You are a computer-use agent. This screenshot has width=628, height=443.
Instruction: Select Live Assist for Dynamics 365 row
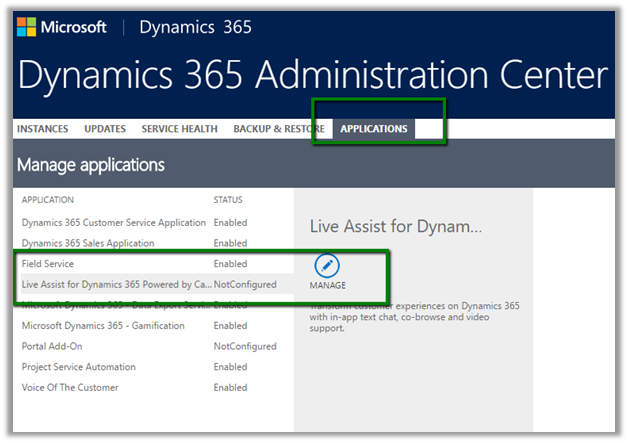pos(115,285)
